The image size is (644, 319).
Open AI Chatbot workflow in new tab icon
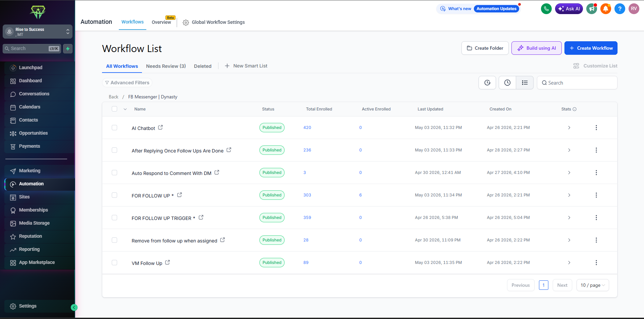pyautogui.click(x=160, y=127)
